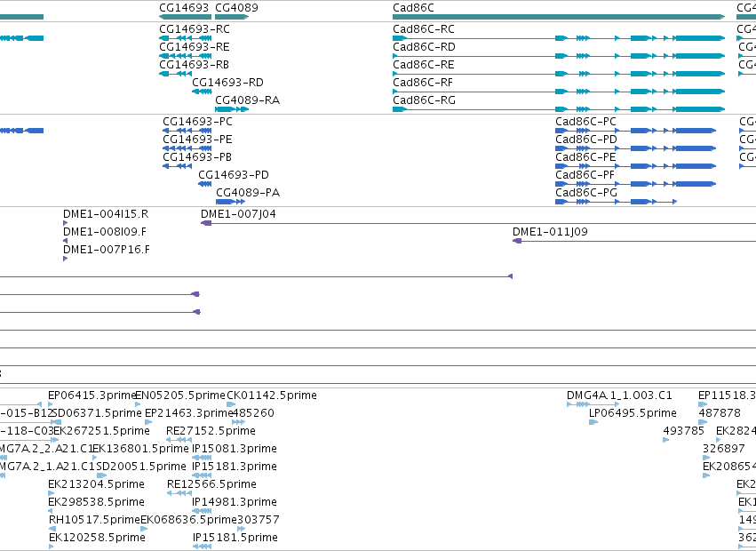Click protein CG14693-PB label

click(196, 157)
